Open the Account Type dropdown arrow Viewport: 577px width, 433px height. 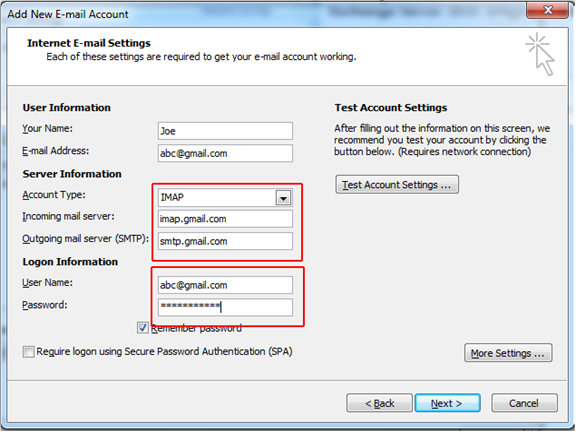[x=283, y=198]
